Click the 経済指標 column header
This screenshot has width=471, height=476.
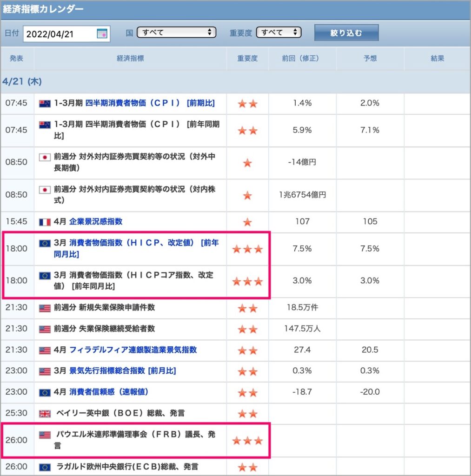[x=130, y=58]
